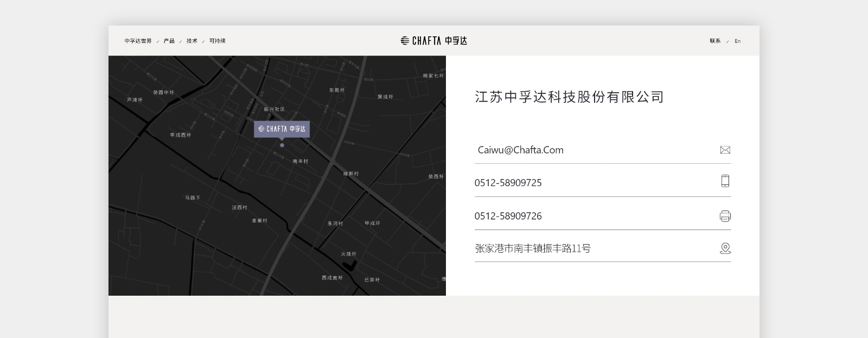Screen dimensions: 868x338
Task: Click the address 张家港市南丰镇振丰路11号
Action: (x=533, y=248)
